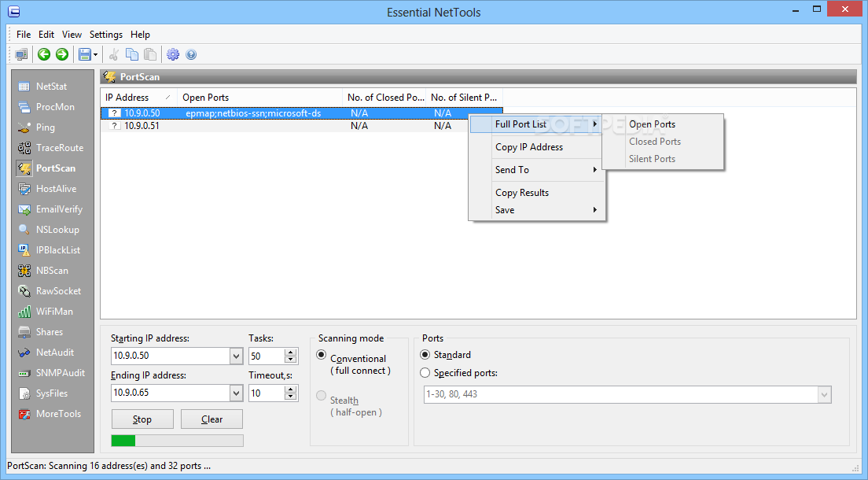Select the Standard ports option
Viewport: 868px width, 480px height.
pyautogui.click(x=425, y=355)
